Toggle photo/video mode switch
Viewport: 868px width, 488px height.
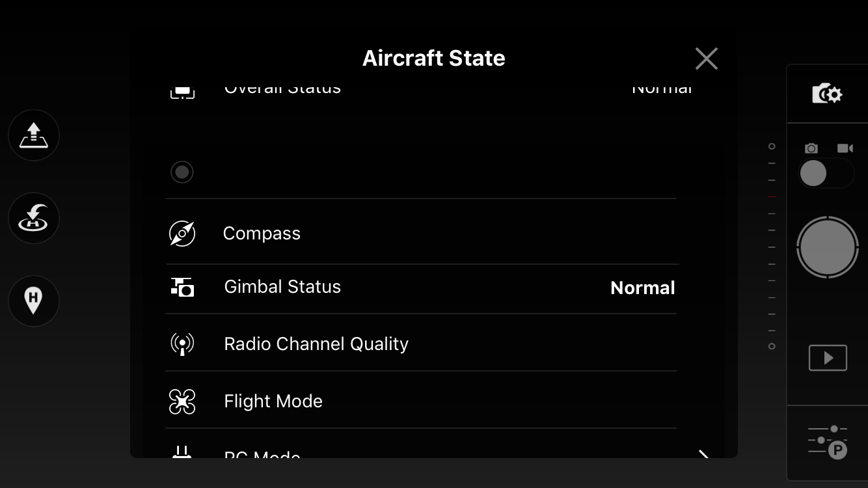click(826, 174)
